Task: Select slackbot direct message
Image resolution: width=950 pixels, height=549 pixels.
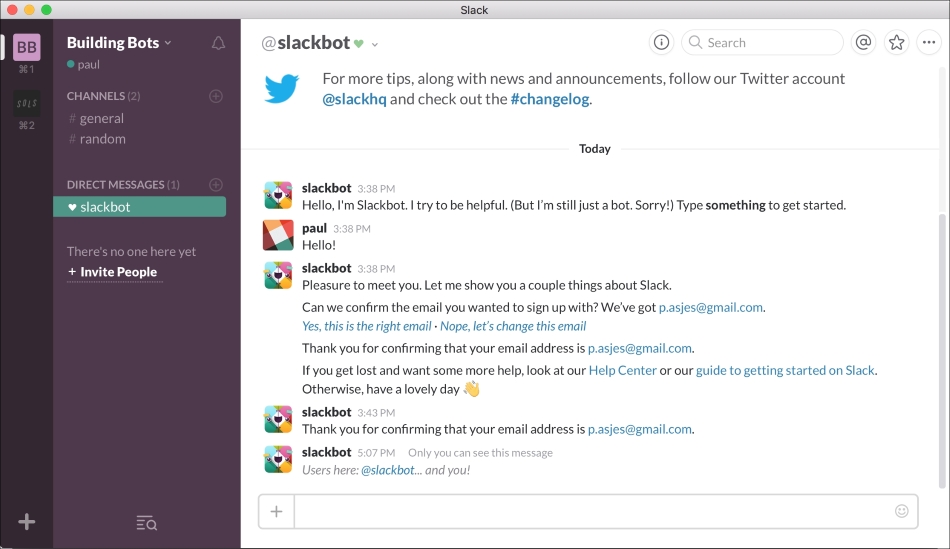Action: pos(139,207)
